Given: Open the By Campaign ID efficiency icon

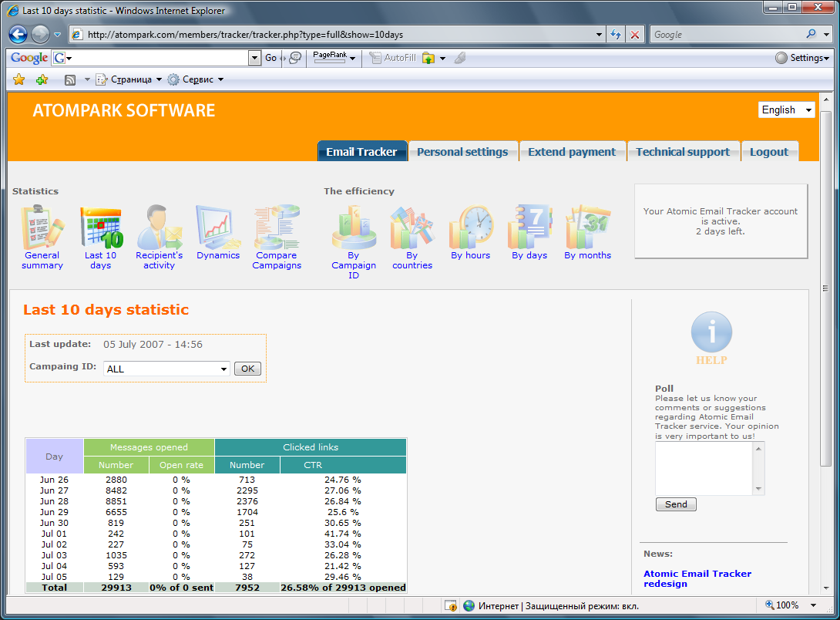Looking at the screenshot, I should coord(354,227).
